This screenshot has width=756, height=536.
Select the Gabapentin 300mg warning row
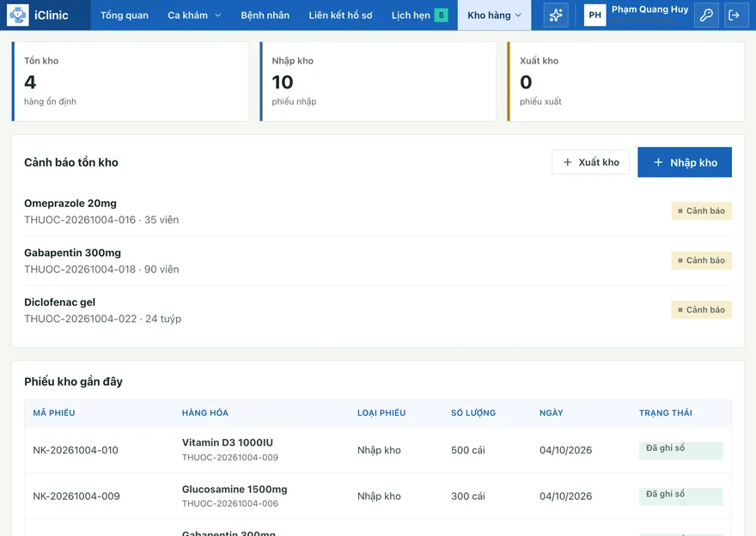pos(378,261)
